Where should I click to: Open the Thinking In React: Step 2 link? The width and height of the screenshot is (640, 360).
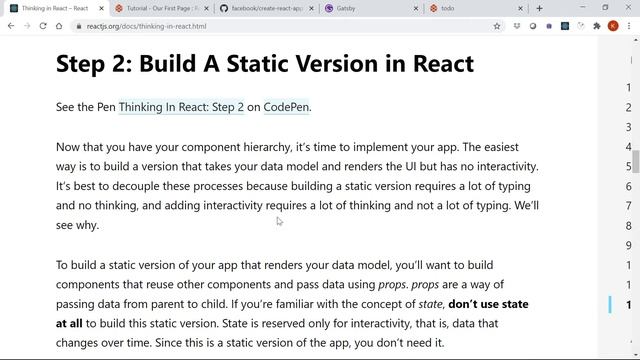(181, 107)
